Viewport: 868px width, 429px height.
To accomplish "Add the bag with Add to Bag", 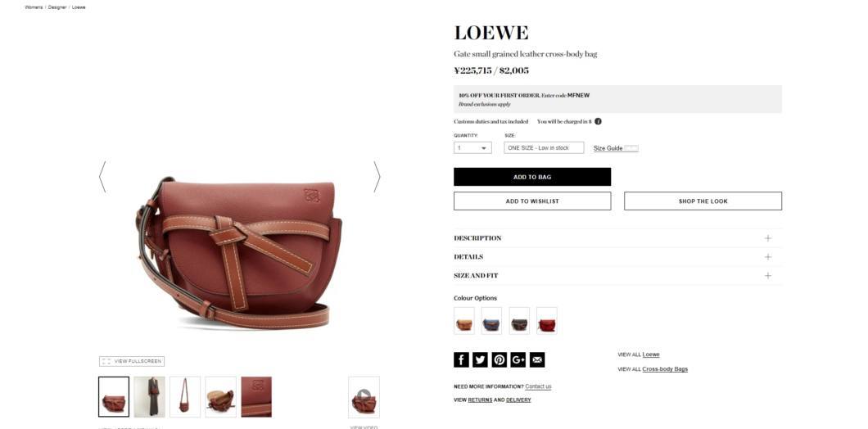I will click(x=532, y=177).
